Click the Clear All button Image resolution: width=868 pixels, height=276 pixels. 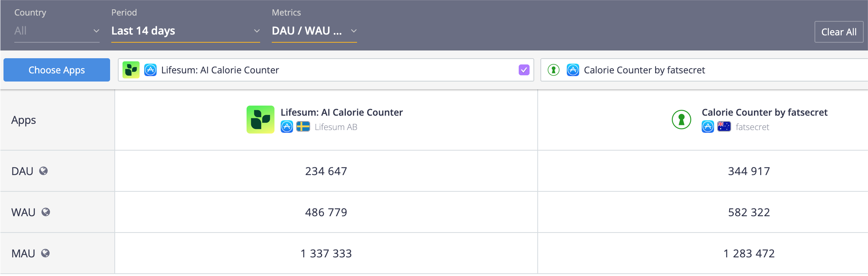[839, 32]
